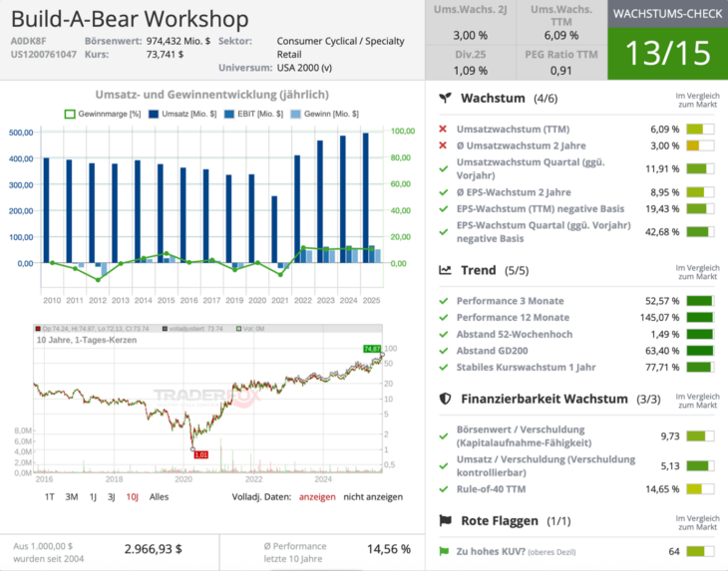Screen dimensions: 728x571
Task: Toggle EBIT [Mio. $] legend series
Action: tap(253, 114)
